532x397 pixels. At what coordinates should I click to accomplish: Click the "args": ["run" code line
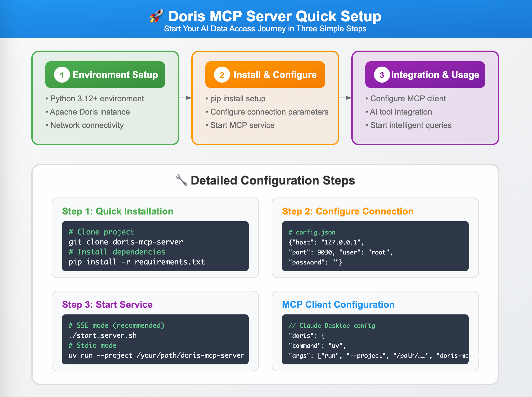coord(378,355)
